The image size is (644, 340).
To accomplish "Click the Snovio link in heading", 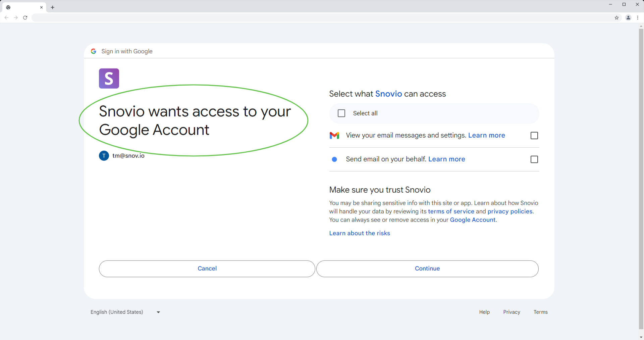I will [388, 94].
